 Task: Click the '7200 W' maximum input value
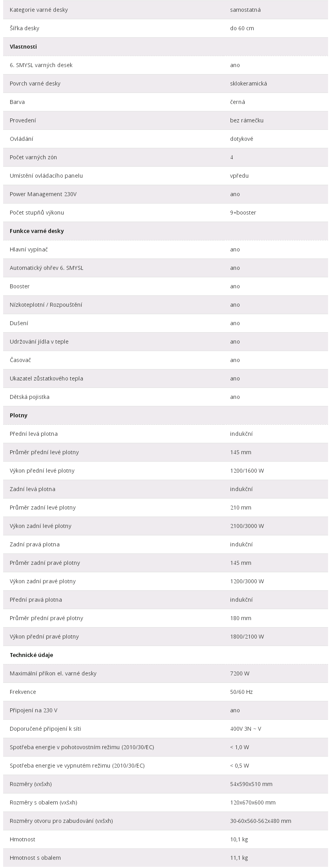[x=240, y=673]
